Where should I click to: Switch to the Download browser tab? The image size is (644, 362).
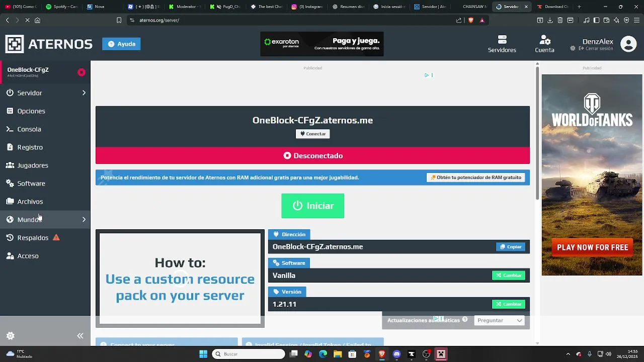[554, 7]
